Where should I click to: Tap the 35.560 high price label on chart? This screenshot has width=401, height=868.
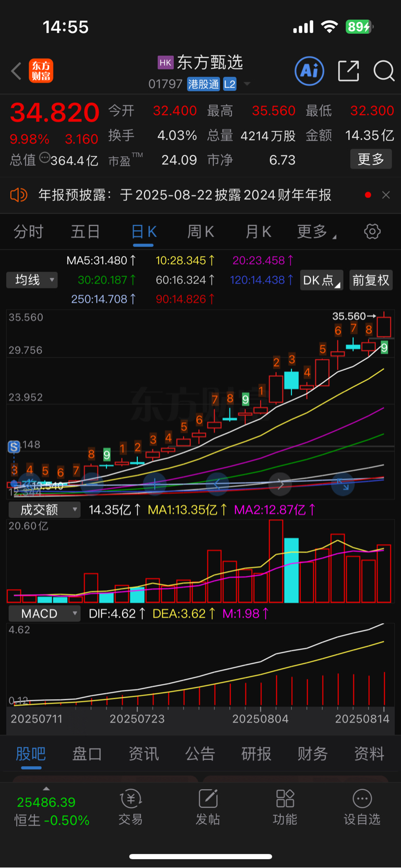[x=349, y=316]
